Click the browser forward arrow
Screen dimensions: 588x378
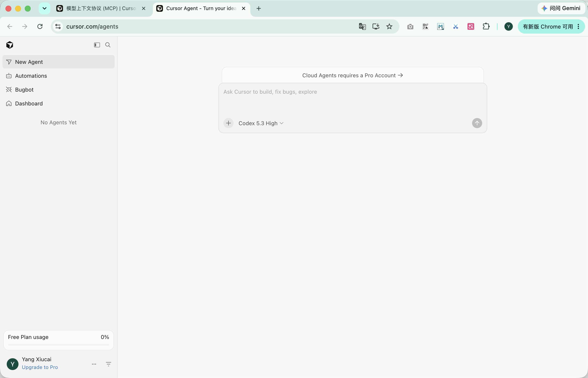(25, 26)
